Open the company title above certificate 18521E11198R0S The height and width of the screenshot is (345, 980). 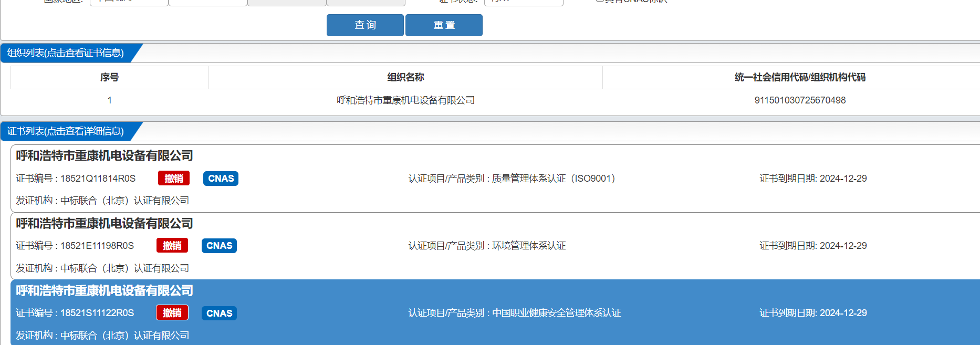(105, 224)
